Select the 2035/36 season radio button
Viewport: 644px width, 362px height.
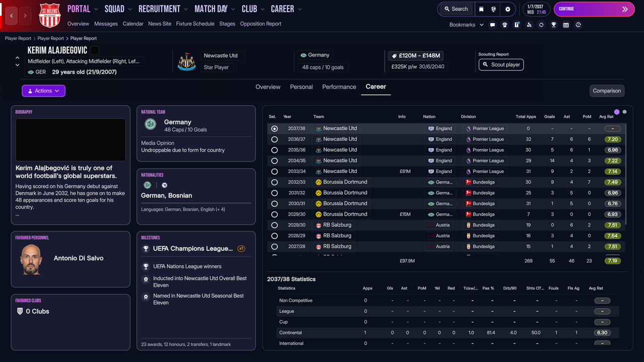274,150
